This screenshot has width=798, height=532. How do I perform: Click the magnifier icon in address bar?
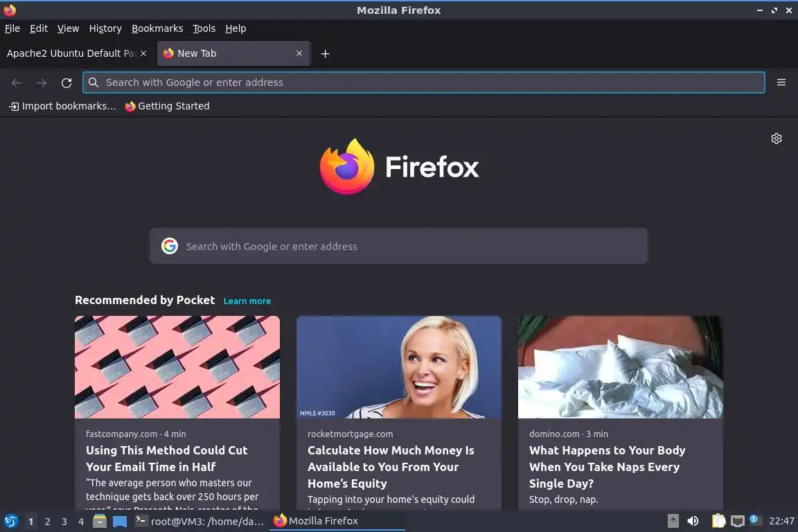(x=93, y=82)
